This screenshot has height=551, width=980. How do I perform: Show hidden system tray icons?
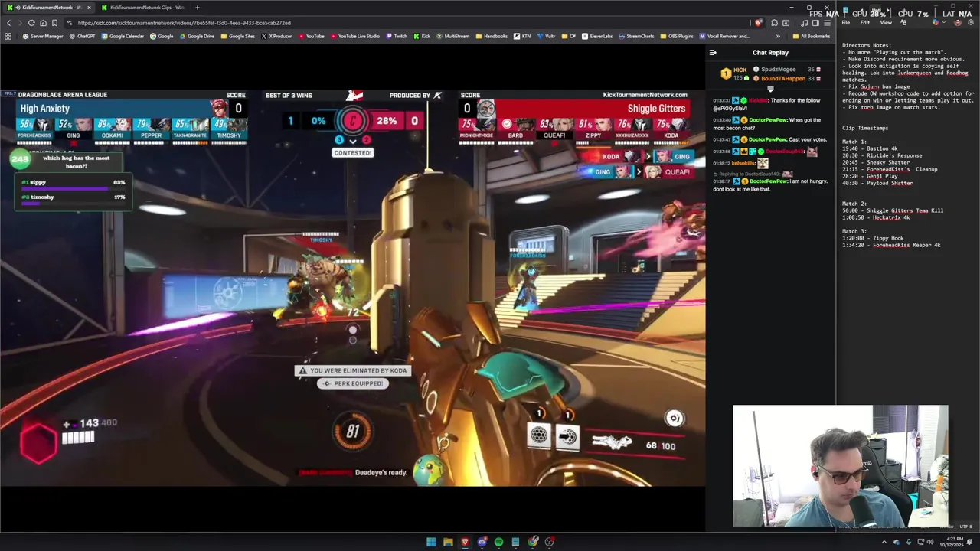click(884, 542)
